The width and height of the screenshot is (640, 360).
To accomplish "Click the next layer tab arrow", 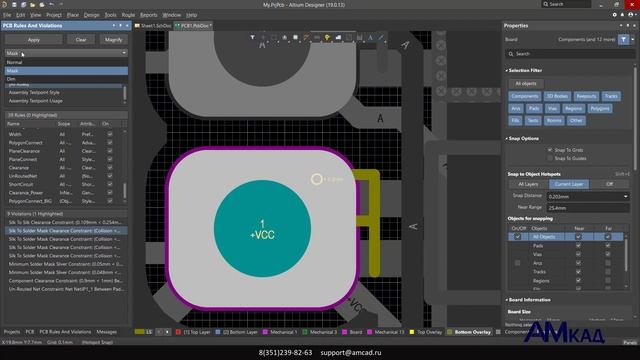I will tap(167, 332).
